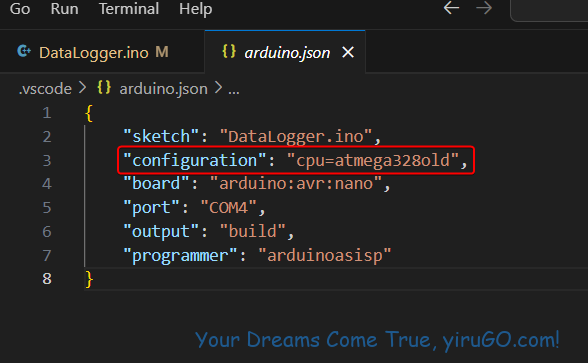Open the Help menu
588x363 pixels.
point(195,9)
